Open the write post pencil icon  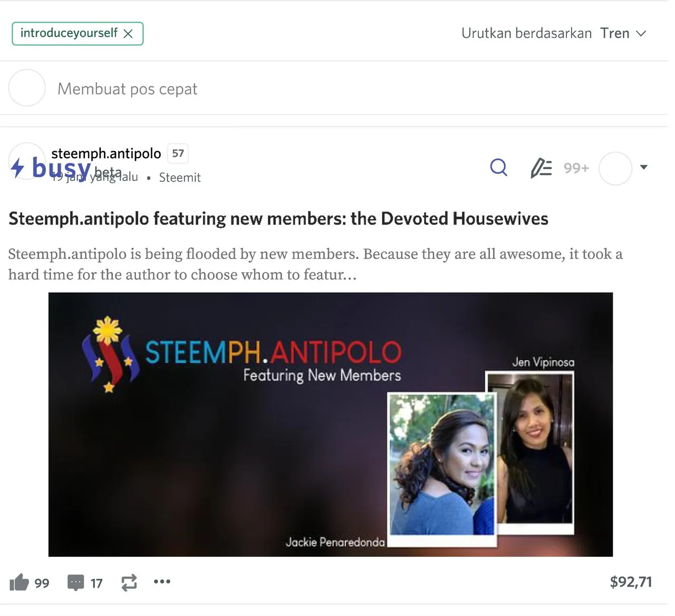pyautogui.click(x=541, y=168)
